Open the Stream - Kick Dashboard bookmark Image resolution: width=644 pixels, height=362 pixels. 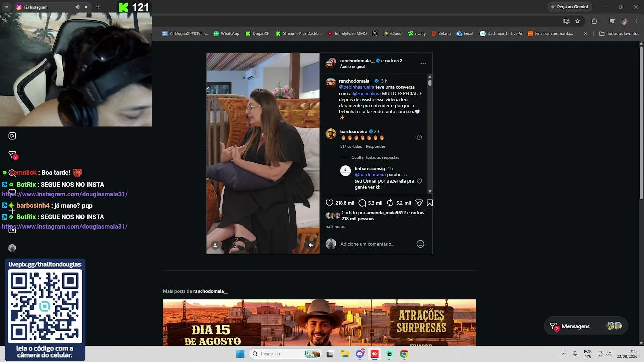(x=298, y=34)
